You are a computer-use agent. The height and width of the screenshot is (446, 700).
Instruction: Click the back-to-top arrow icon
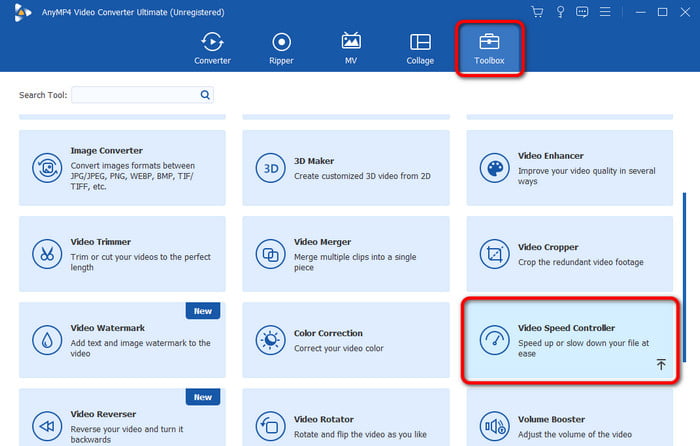[661, 364]
